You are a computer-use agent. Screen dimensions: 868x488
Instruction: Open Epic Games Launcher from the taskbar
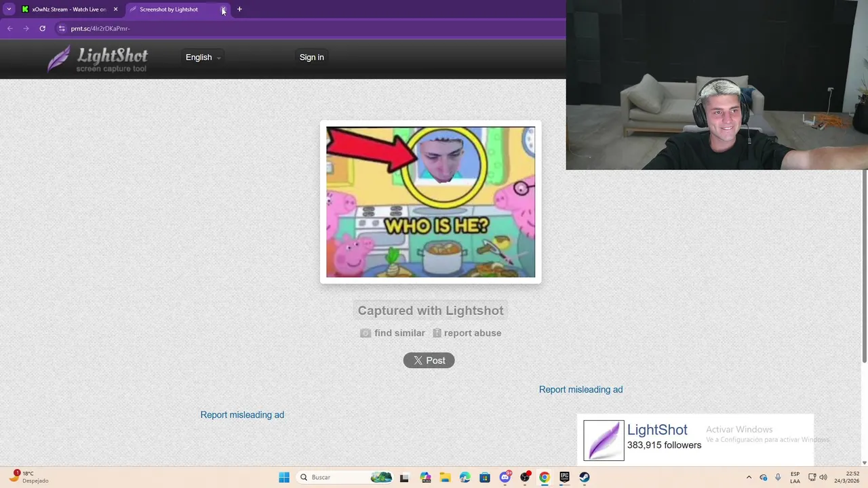[x=564, y=477]
